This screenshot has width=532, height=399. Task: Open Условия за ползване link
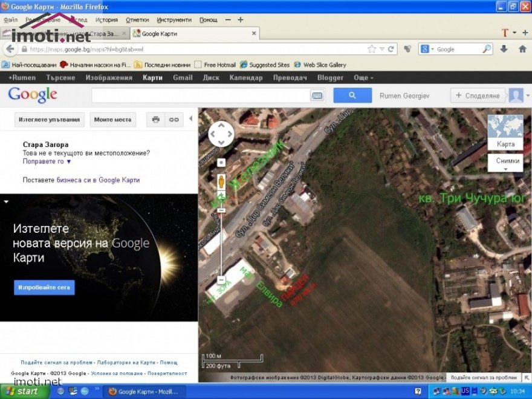click(x=117, y=374)
